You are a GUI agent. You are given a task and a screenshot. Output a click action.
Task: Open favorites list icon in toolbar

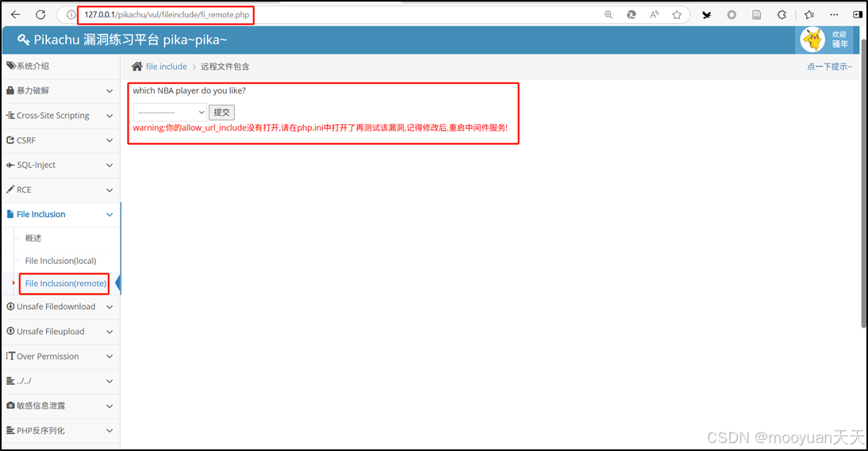(x=809, y=15)
